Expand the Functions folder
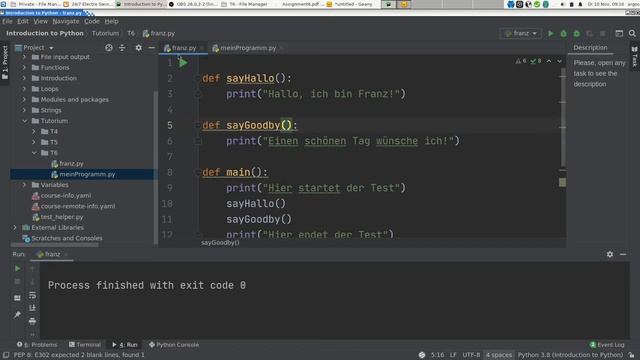This screenshot has height=360, width=640. point(24,67)
